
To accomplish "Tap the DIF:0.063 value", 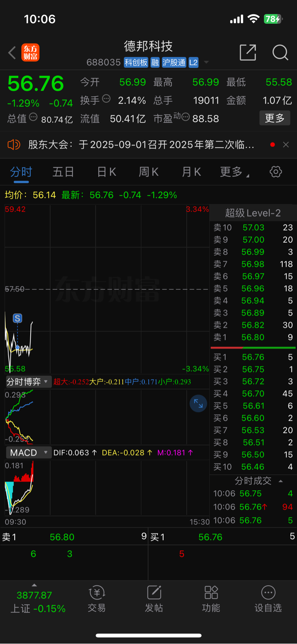I will point(71,453).
